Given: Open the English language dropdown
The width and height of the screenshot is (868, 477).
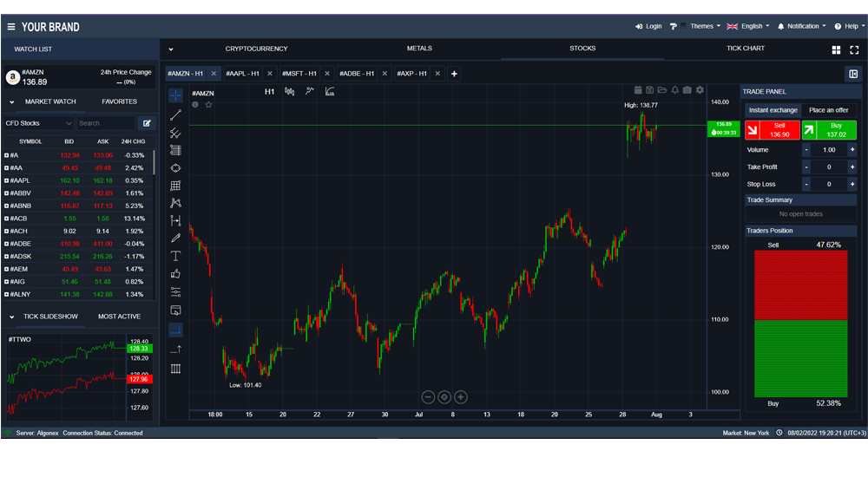Looking at the screenshot, I should click(x=750, y=26).
